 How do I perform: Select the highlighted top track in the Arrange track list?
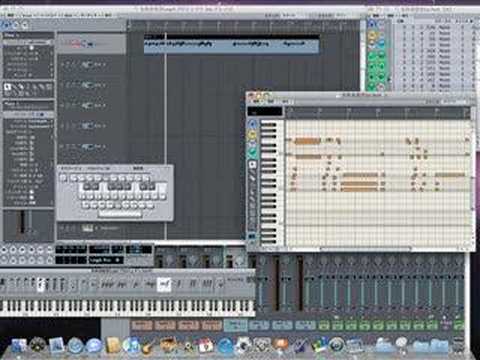[92, 43]
